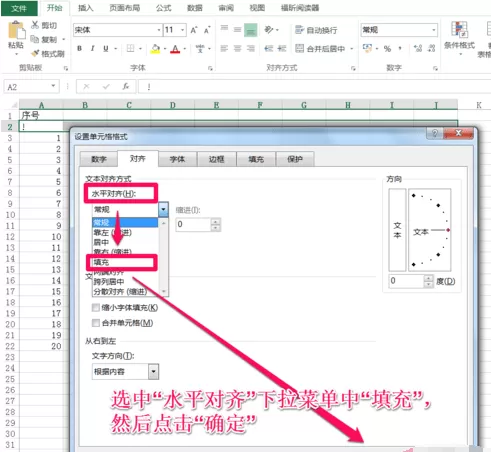Click the decrease decimal icon

[431, 49]
